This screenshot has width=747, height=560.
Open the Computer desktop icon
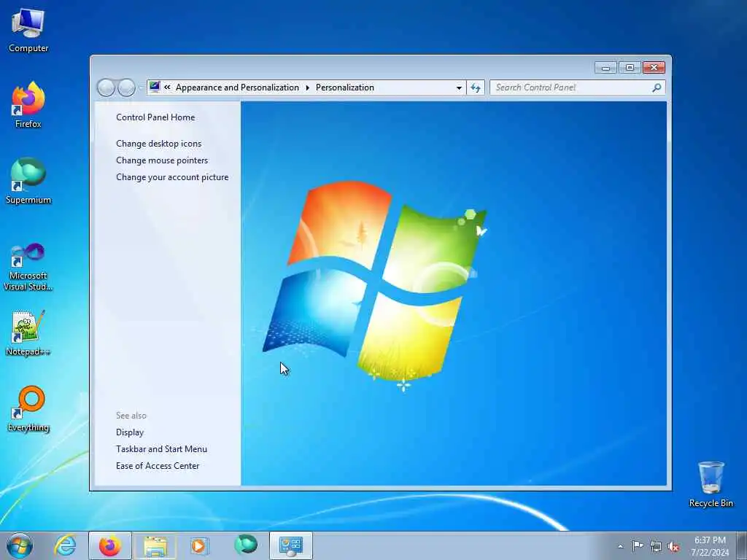[x=28, y=30]
